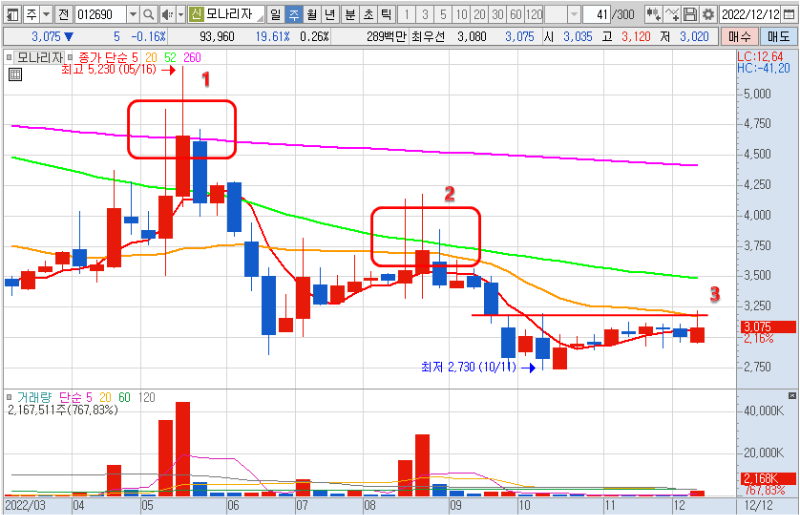This screenshot has width=800, height=515.
Task: Switch to seconds chart 초
Action: [x=368, y=14]
